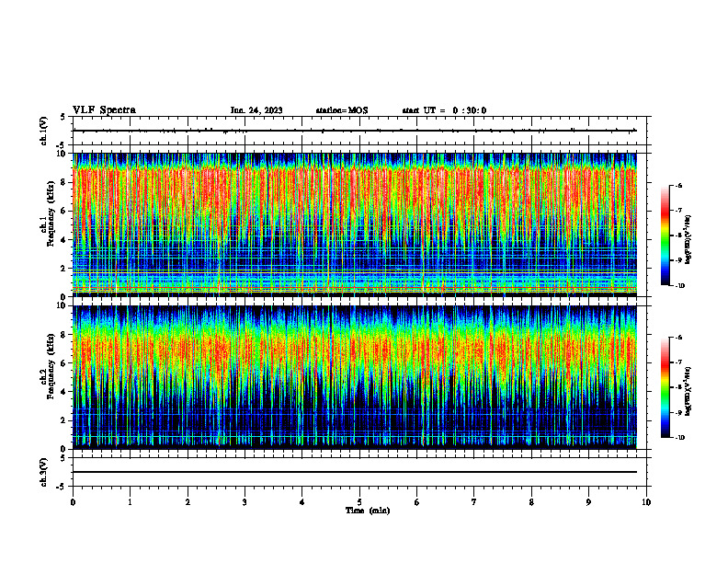Click the "Jan. 24, 2023" date text
This screenshot has height=563, width=728.
[256, 110]
